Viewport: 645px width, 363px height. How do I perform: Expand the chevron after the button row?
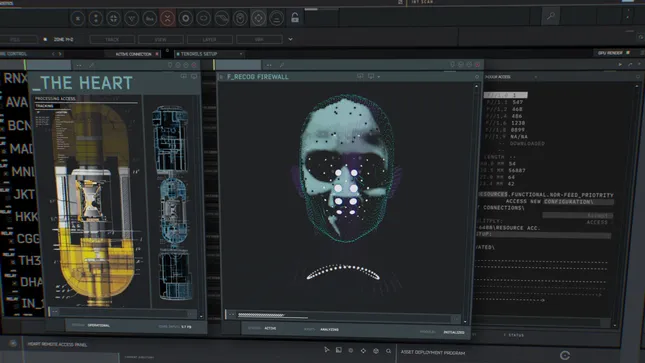click(x=290, y=40)
